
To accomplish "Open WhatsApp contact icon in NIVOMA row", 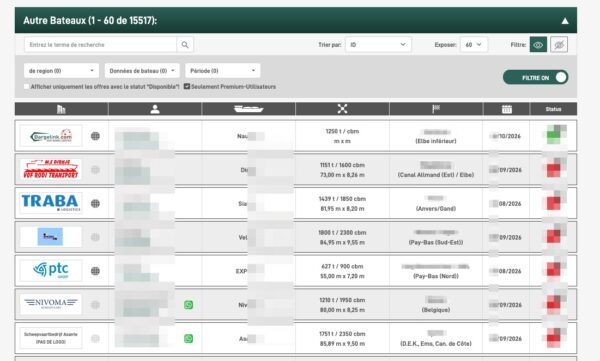I will tap(188, 305).
